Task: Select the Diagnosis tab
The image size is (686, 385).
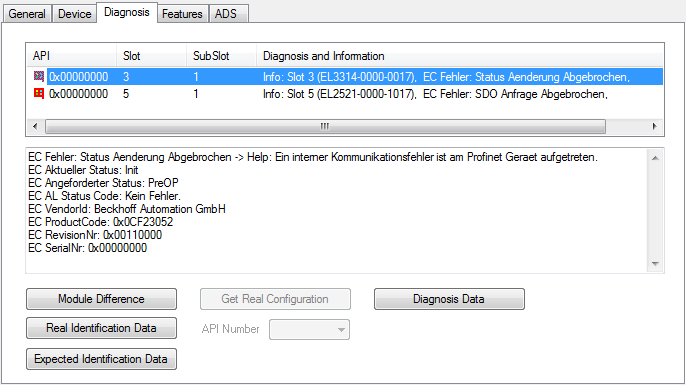Action: tap(126, 12)
